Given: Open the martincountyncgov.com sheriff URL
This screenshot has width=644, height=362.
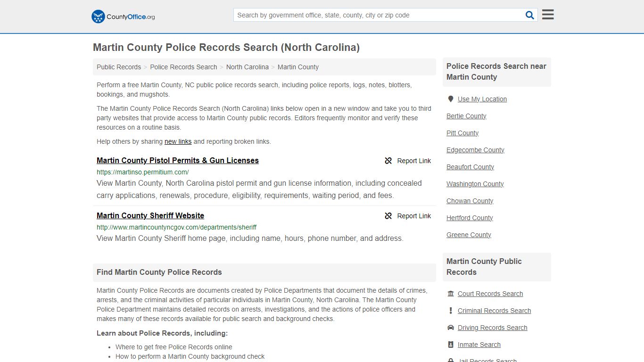Looking at the screenshot, I should (x=177, y=227).
